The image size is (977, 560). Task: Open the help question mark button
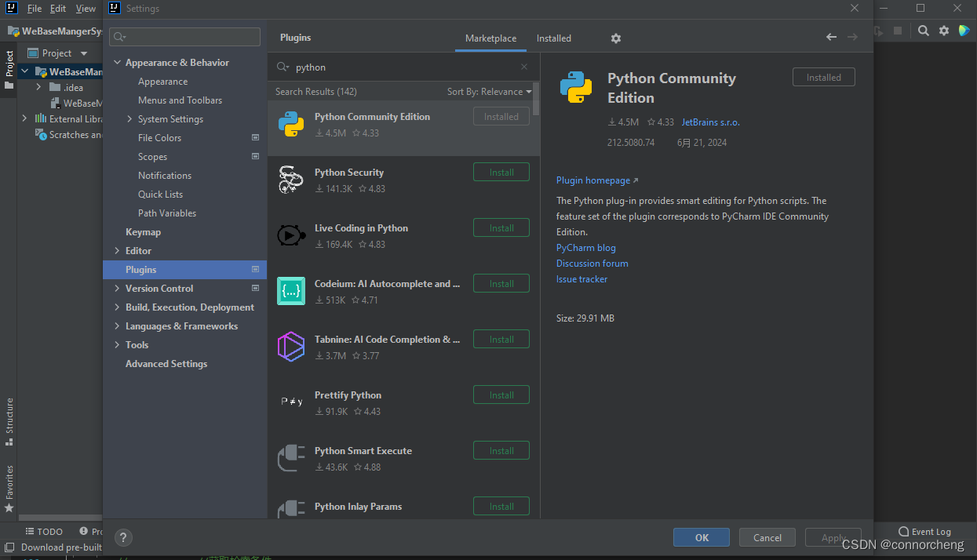pyautogui.click(x=123, y=537)
